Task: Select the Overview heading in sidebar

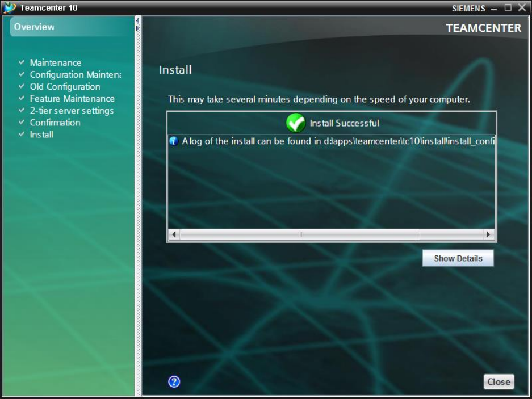Action: pos(34,27)
